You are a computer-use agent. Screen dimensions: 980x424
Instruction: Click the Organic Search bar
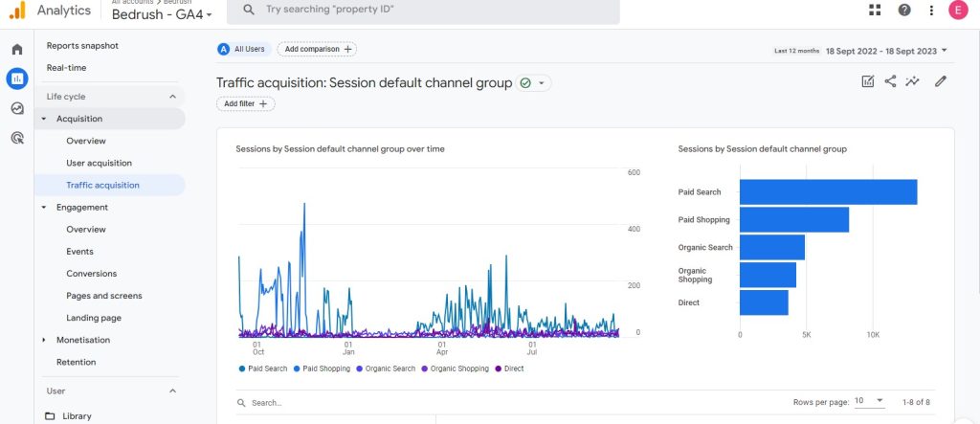(772, 247)
